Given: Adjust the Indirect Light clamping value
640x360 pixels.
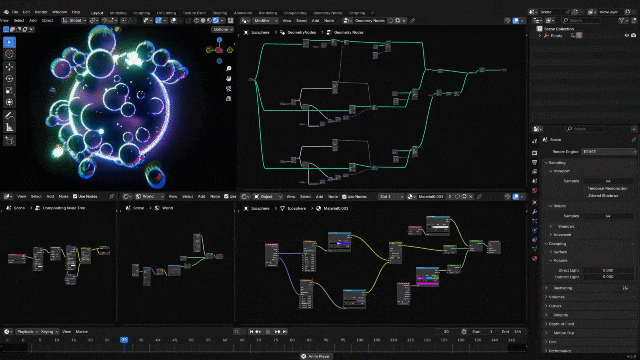Looking at the screenshot, I should [x=608, y=277].
